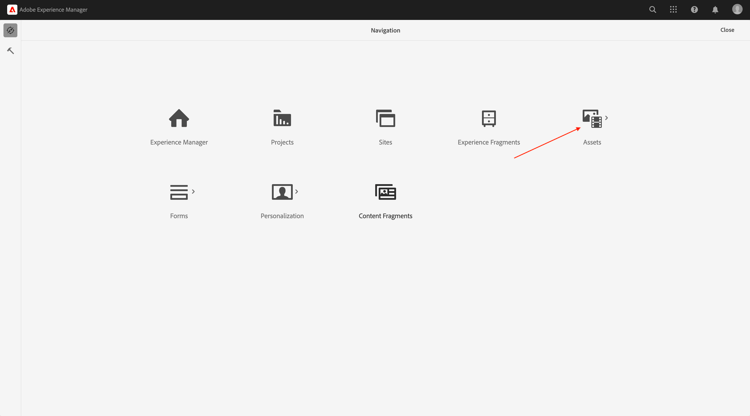Screen dimensions: 750x416
Task: Click the Projects label
Action: tap(282, 142)
